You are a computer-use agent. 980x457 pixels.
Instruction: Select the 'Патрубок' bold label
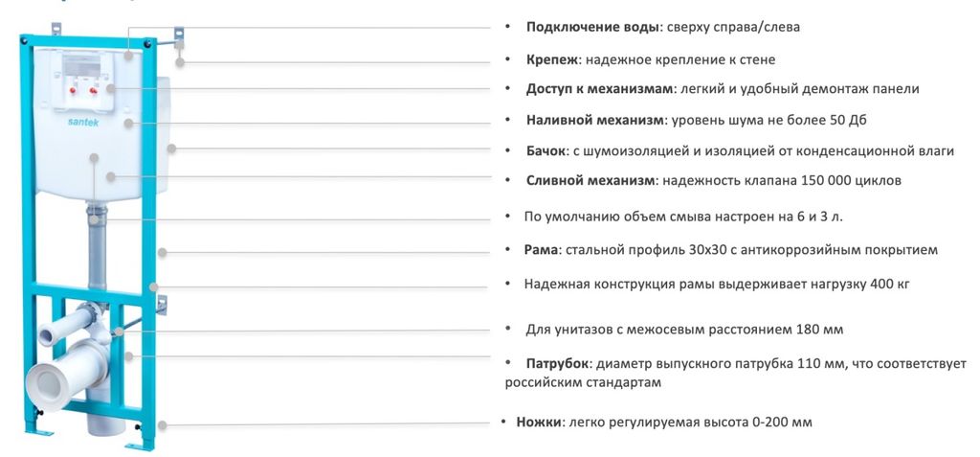click(x=555, y=364)
